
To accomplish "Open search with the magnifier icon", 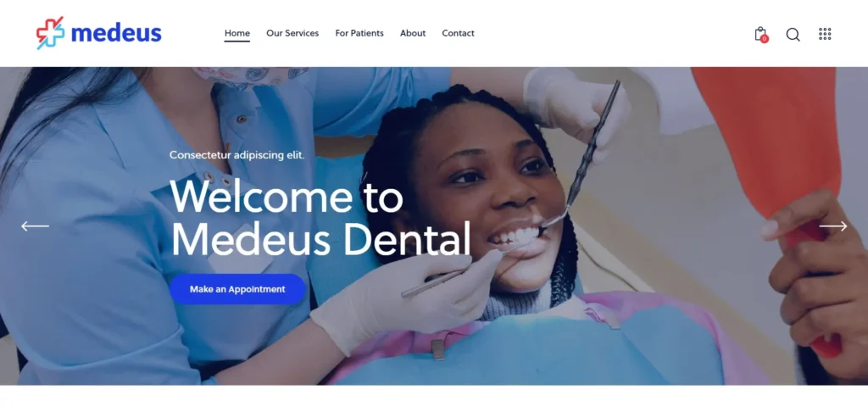I will 793,34.
